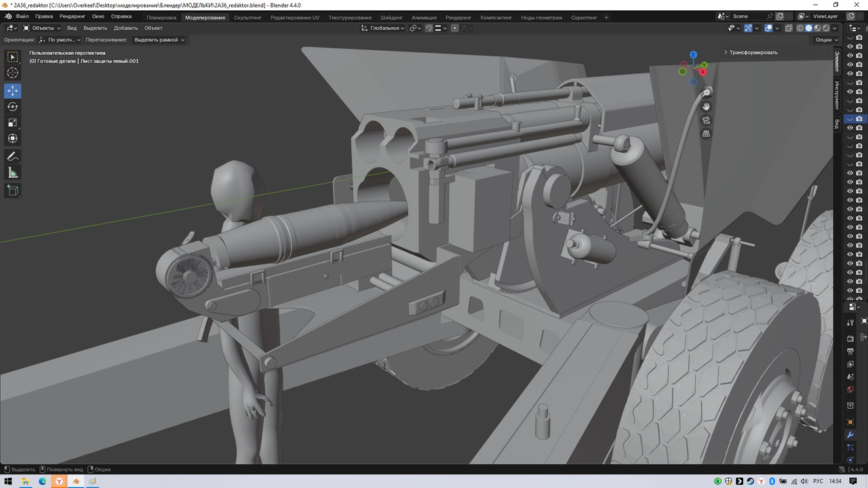The width and height of the screenshot is (868, 488).
Task: Click the Blender logo menu icon
Action: [7, 16]
